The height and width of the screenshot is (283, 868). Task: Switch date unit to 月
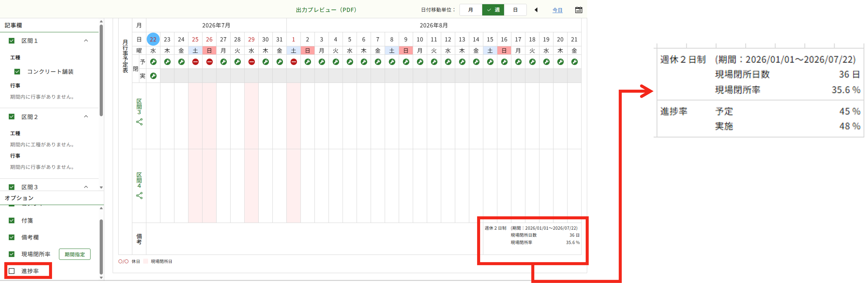[x=471, y=10]
